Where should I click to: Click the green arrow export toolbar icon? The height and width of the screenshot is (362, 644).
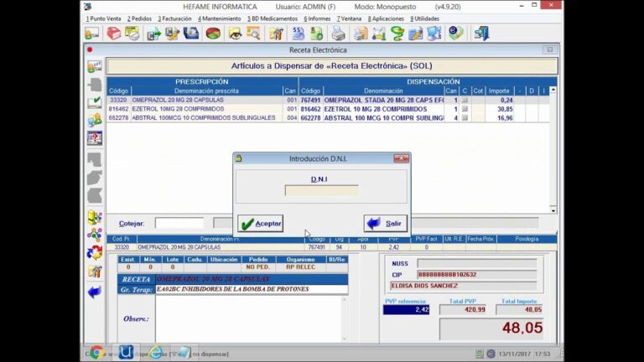click(153, 34)
